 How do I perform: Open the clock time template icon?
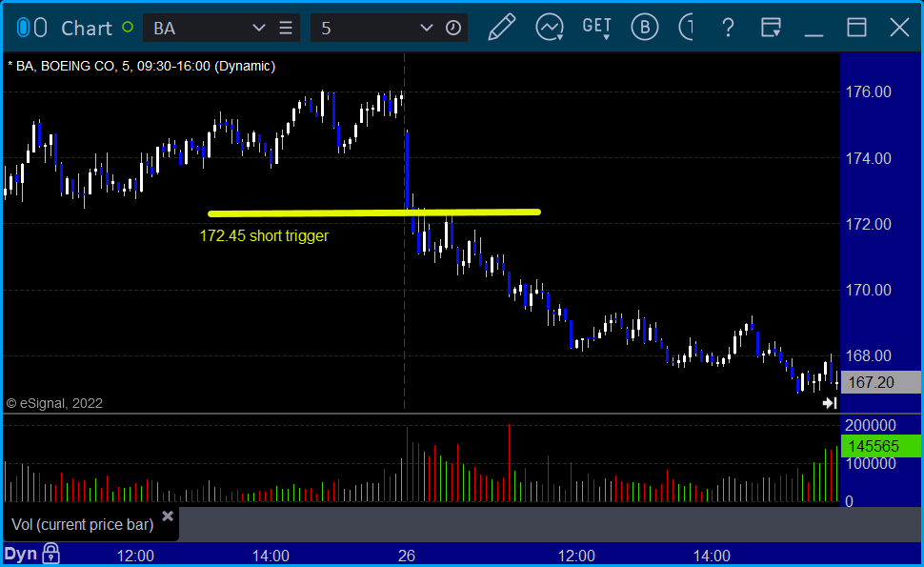(453, 28)
